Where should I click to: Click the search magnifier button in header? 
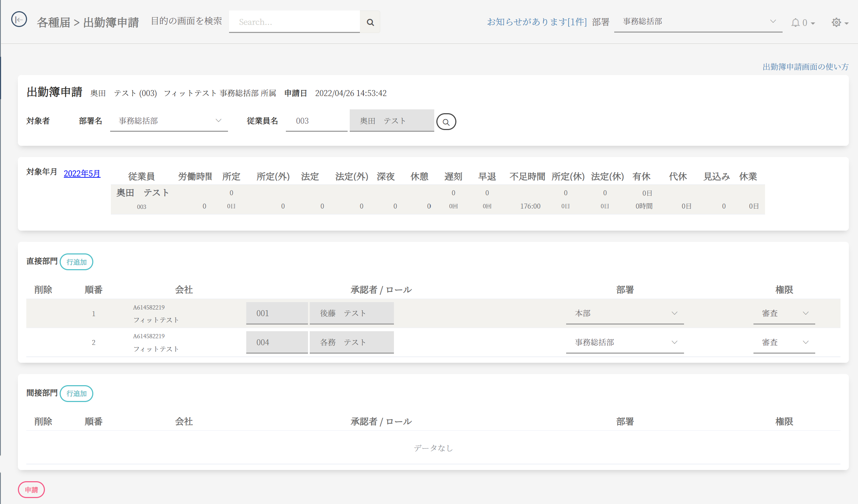point(370,22)
